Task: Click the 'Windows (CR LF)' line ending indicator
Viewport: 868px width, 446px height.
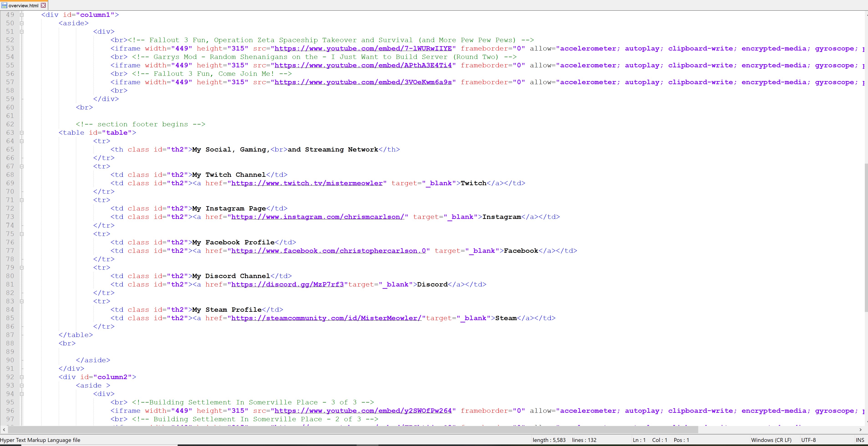Action: point(771,440)
